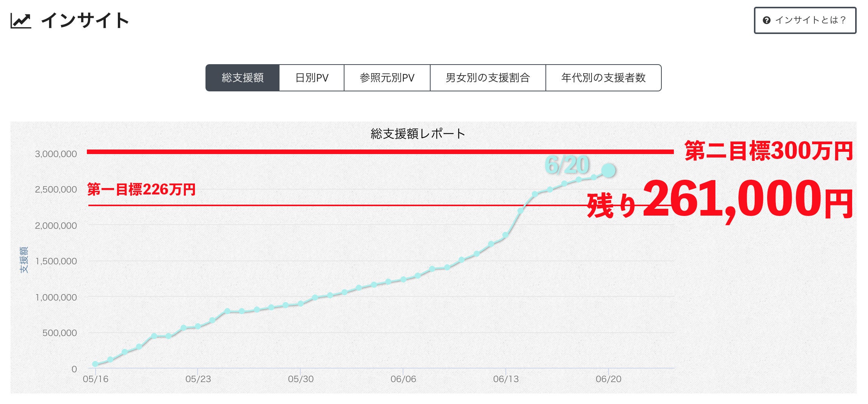Select the data point on 05/23
Viewport: 868px width, 404px height.
[x=198, y=326]
